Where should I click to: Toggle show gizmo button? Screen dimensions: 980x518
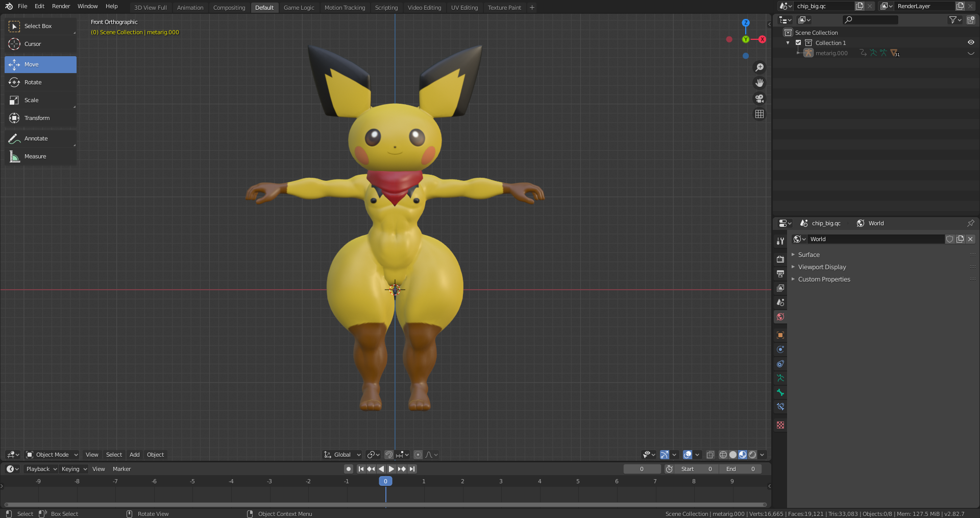click(664, 455)
